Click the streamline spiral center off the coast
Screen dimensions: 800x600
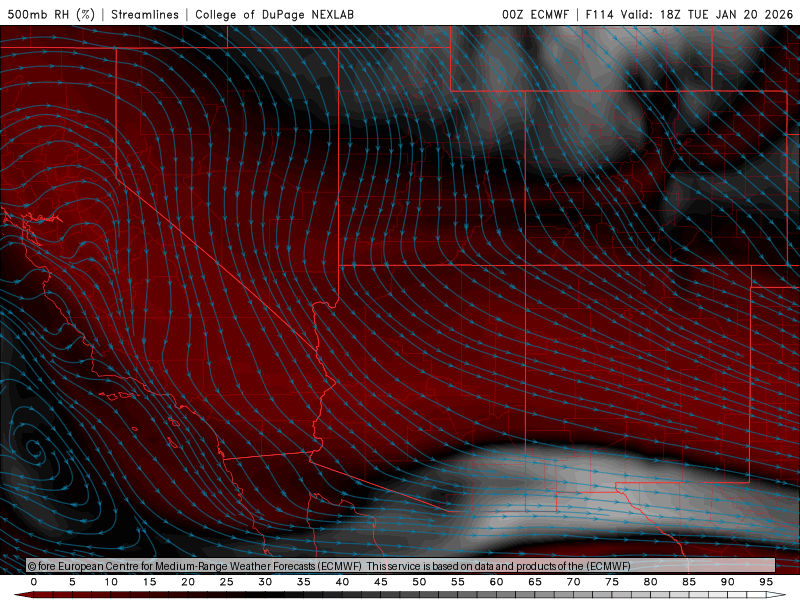34,449
